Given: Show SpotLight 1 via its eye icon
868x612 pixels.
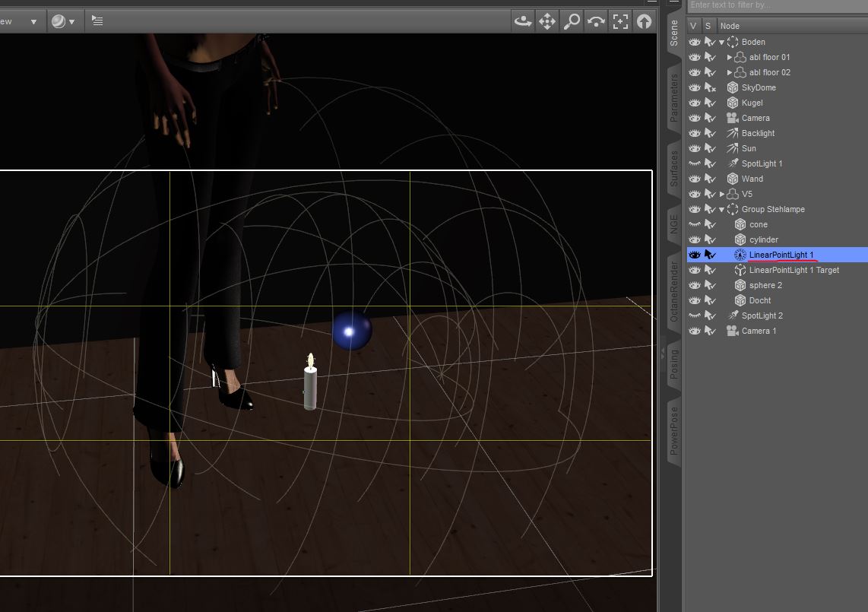Looking at the screenshot, I should pos(694,164).
